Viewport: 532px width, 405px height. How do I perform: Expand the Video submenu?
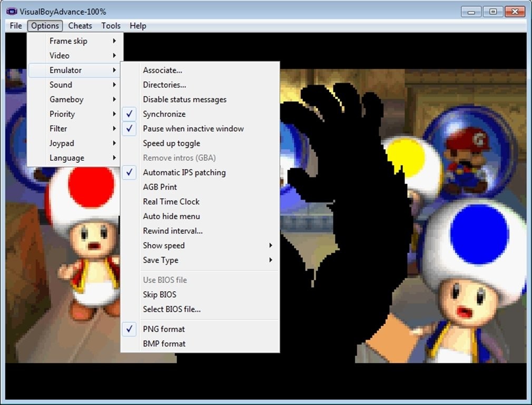(x=74, y=55)
